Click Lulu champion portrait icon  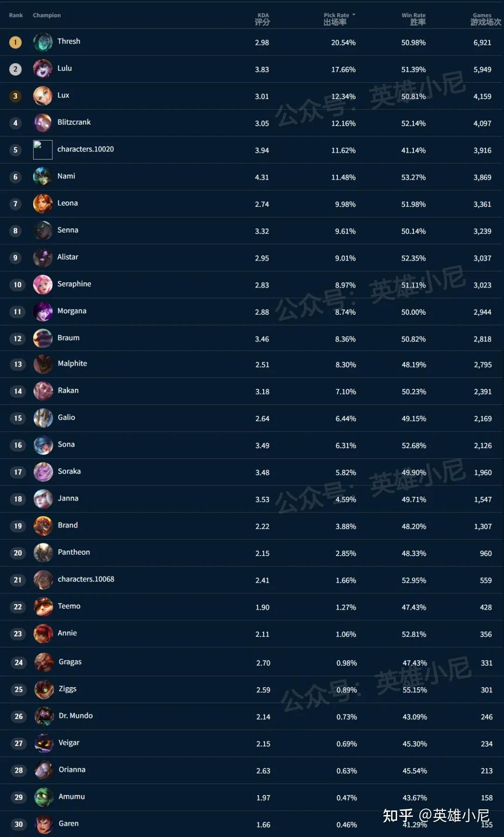tap(42, 69)
